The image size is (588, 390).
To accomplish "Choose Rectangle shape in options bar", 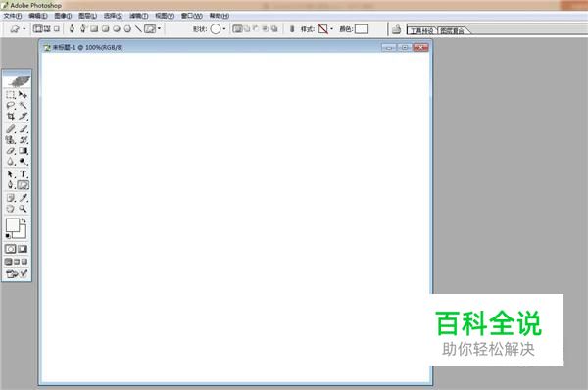I will coord(94,28).
